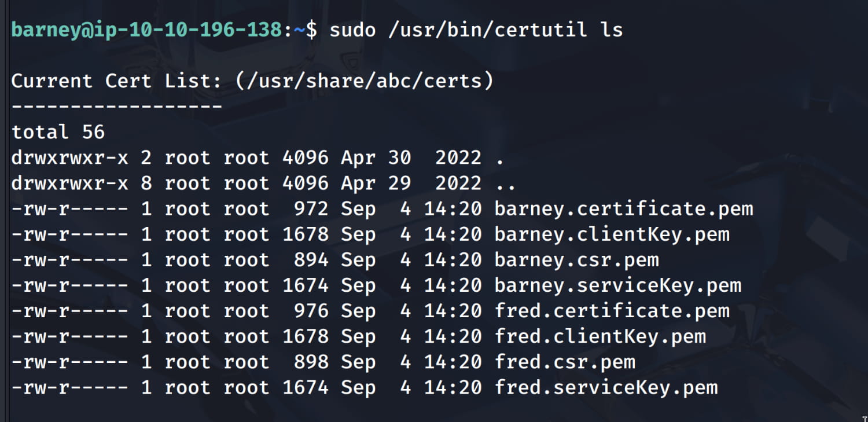The image size is (868, 422).
Task: Click the /usr/bin/certutil command text
Action: pos(487,30)
